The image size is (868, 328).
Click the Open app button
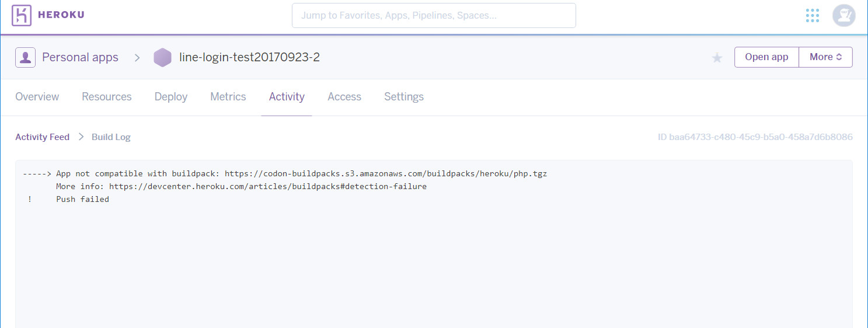click(766, 57)
